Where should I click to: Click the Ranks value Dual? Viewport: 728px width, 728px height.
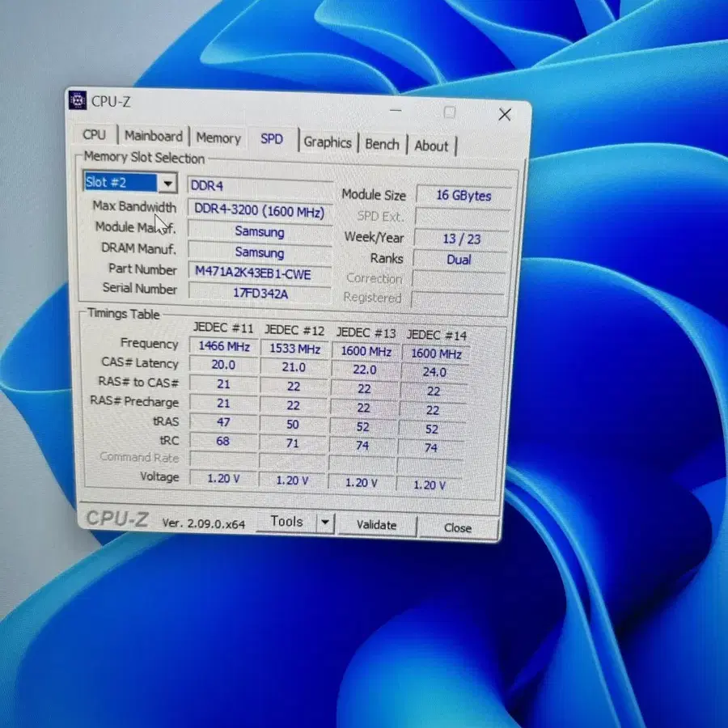click(459, 260)
